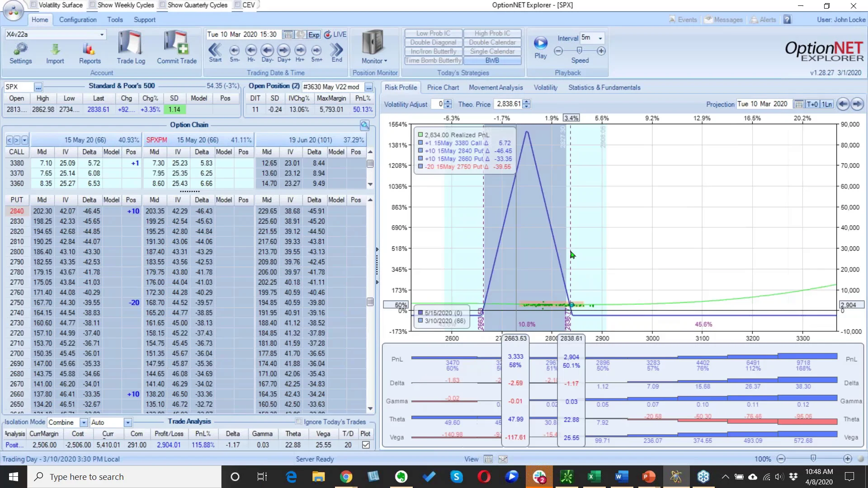Toggle the CEV checkbox
The height and width of the screenshot is (488, 868).
(x=237, y=5)
